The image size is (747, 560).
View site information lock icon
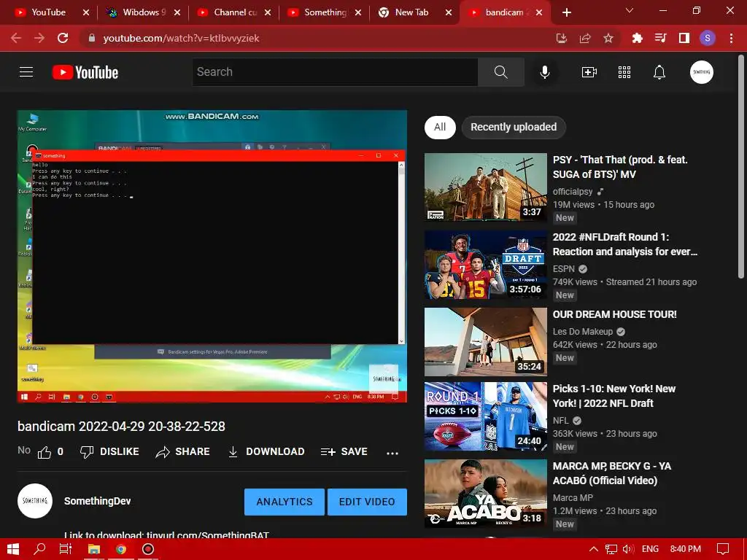coord(92,38)
